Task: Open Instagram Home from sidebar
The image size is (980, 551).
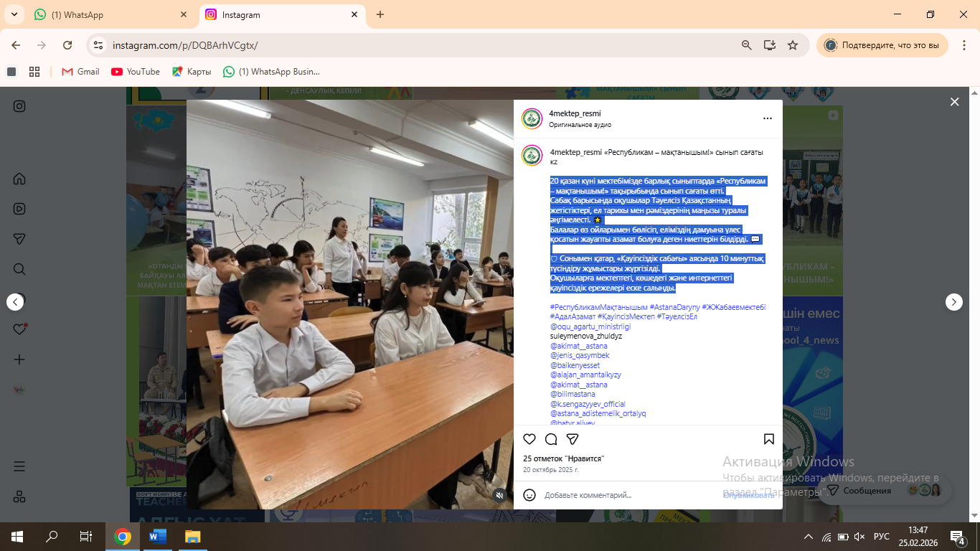Action: (x=19, y=179)
